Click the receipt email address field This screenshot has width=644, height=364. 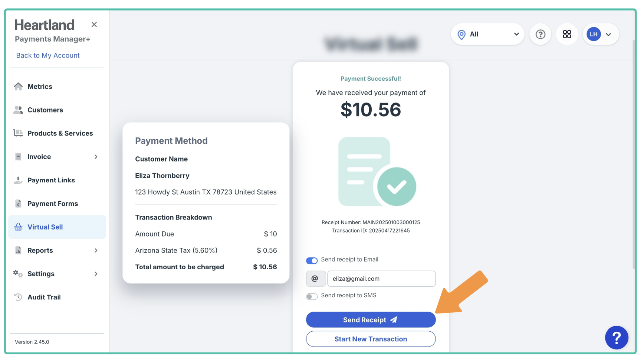(381, 279)
